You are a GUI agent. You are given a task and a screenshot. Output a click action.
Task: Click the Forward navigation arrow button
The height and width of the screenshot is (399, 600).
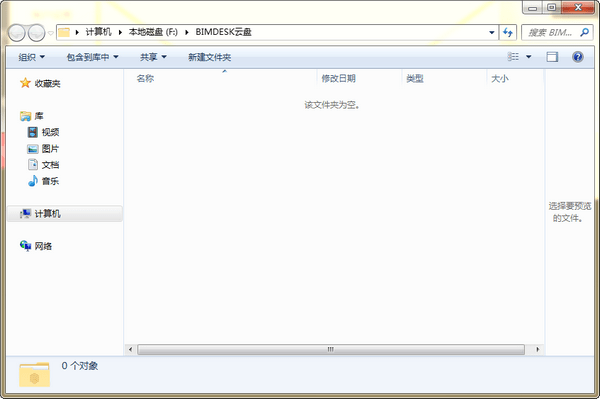37,33
